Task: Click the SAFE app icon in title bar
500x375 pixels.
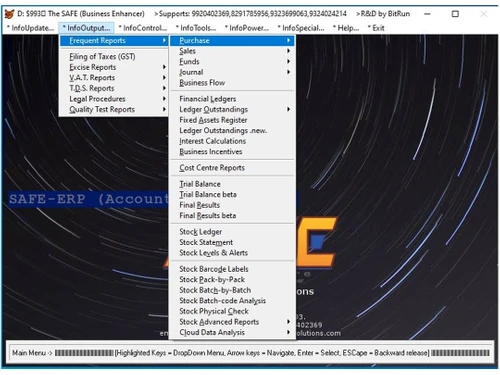Action: [9, 14]
